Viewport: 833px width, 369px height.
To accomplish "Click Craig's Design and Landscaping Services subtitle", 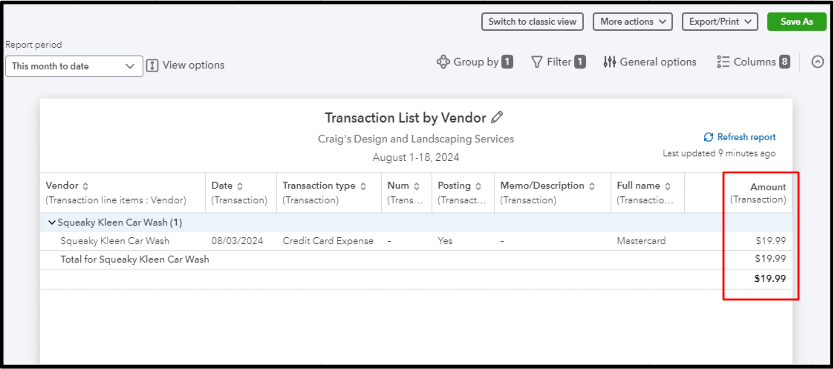I will point(416,139).
